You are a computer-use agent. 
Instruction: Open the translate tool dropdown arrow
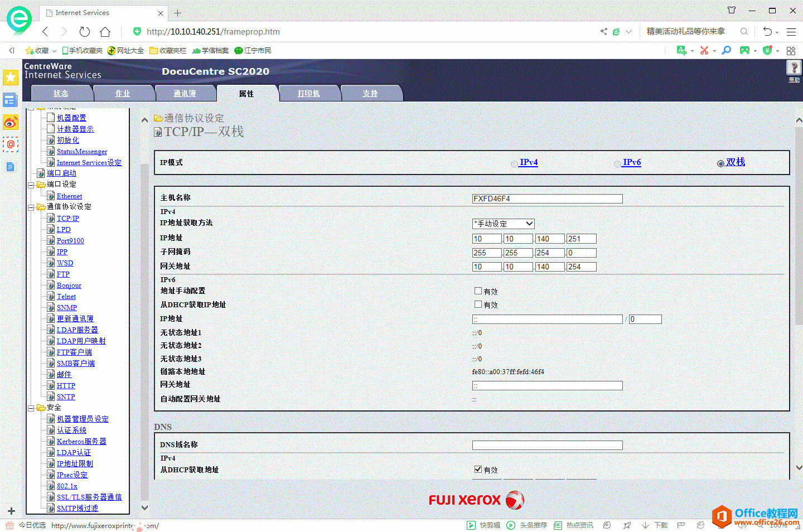(692, 51)
